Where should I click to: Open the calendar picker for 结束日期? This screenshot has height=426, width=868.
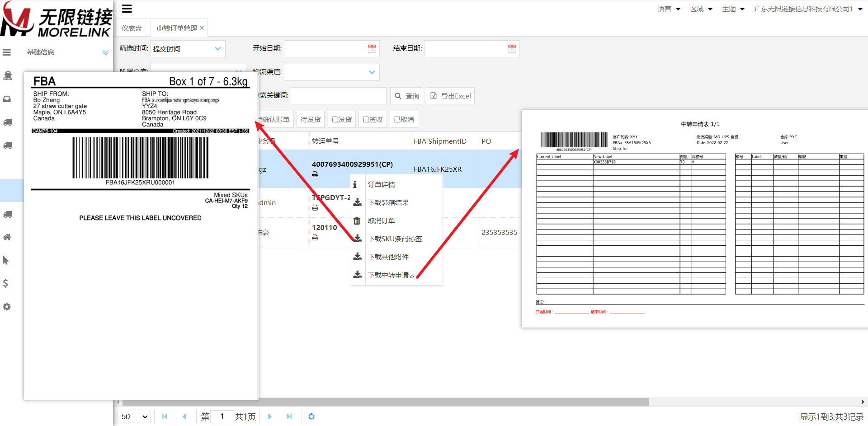(x=512, y=49)
